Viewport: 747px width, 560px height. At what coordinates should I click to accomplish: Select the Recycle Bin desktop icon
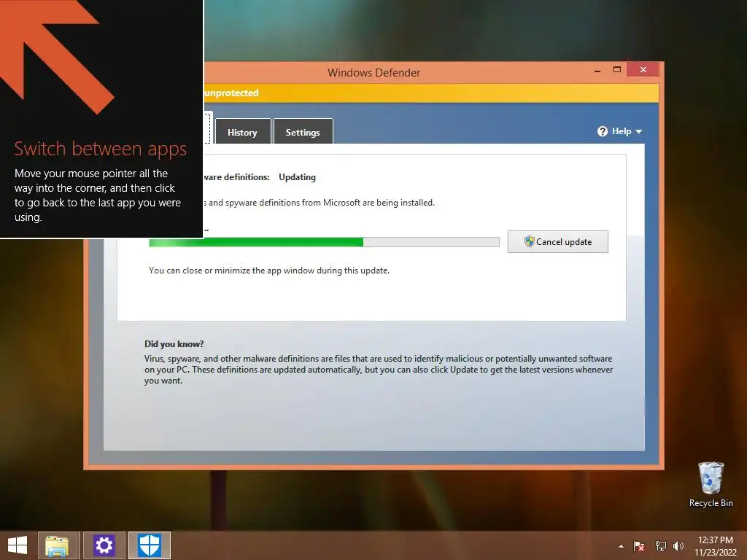pyautogui.click(x=711, y=484)
